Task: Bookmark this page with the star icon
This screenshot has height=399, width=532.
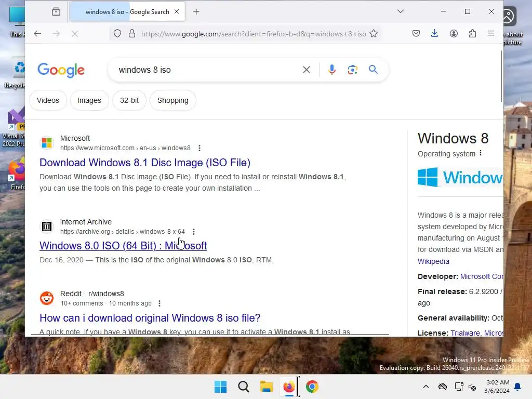Action: [374, 34]
